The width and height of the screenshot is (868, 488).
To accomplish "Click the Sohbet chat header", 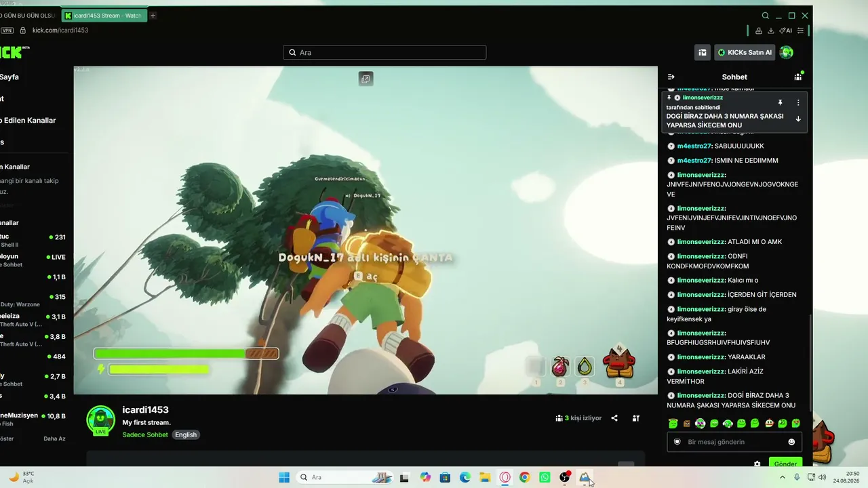I will coord(734,77).
